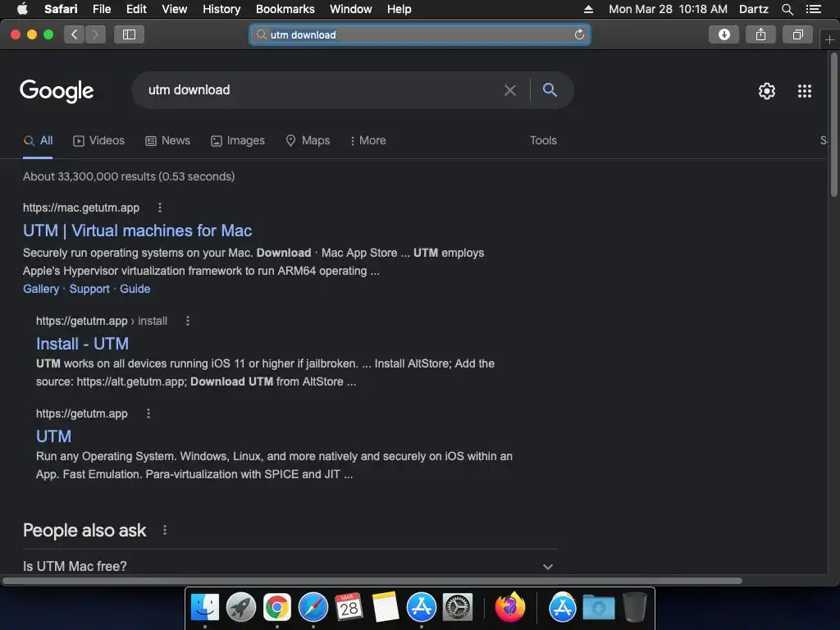
Task: Click the date and time in menu bar
Action: [x=668, y=9]
